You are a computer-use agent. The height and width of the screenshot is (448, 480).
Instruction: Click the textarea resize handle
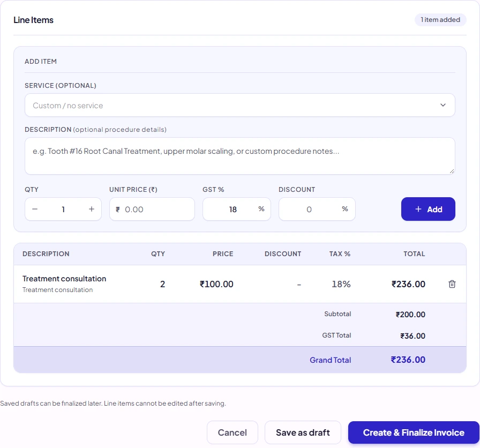(x=452, y=171)
